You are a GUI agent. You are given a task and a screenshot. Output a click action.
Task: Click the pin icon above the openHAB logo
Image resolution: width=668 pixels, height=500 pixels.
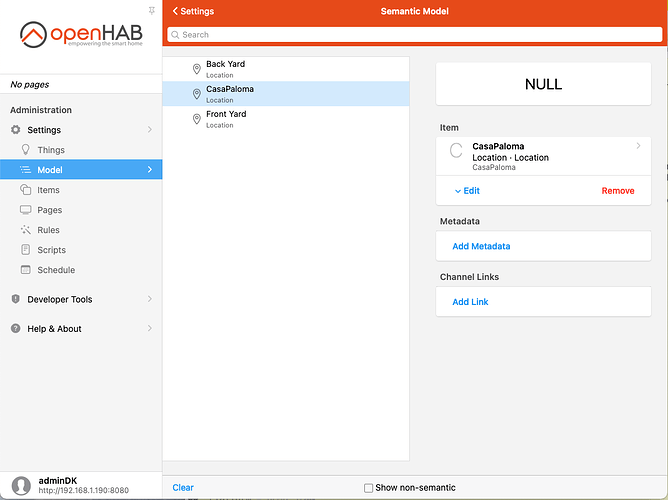coord(151,9)
